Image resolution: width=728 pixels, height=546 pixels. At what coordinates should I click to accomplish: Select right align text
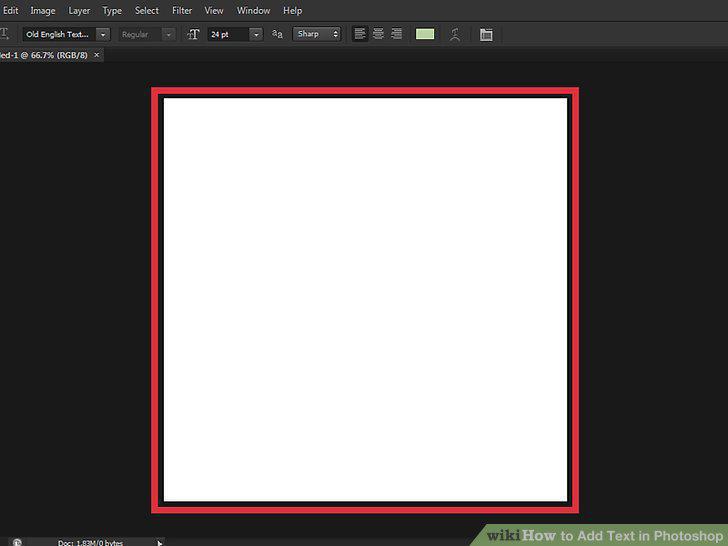point(396,34)
